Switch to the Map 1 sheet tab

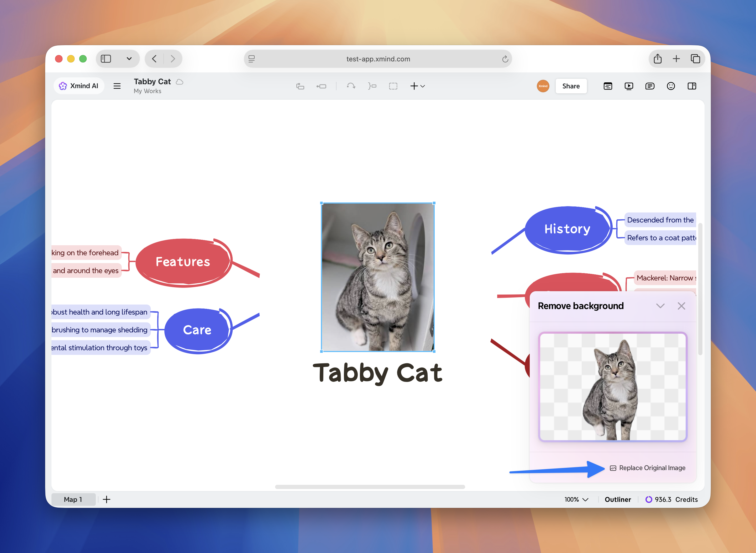tap(73, 499)
